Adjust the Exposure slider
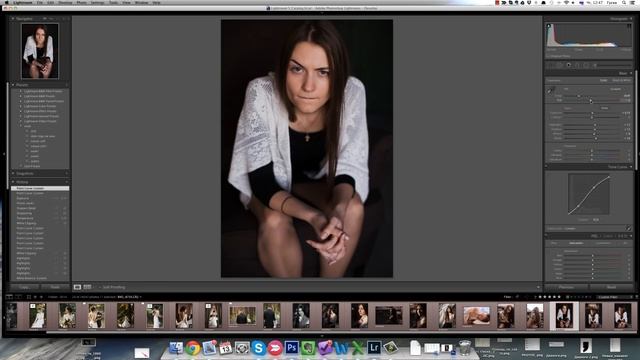Image resolution: width=640 pixels, height=360 pixels. click(x=591, y=113)
